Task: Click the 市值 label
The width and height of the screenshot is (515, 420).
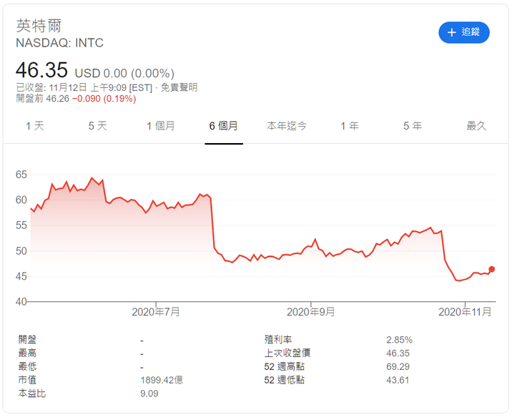Action: (27, 380)
